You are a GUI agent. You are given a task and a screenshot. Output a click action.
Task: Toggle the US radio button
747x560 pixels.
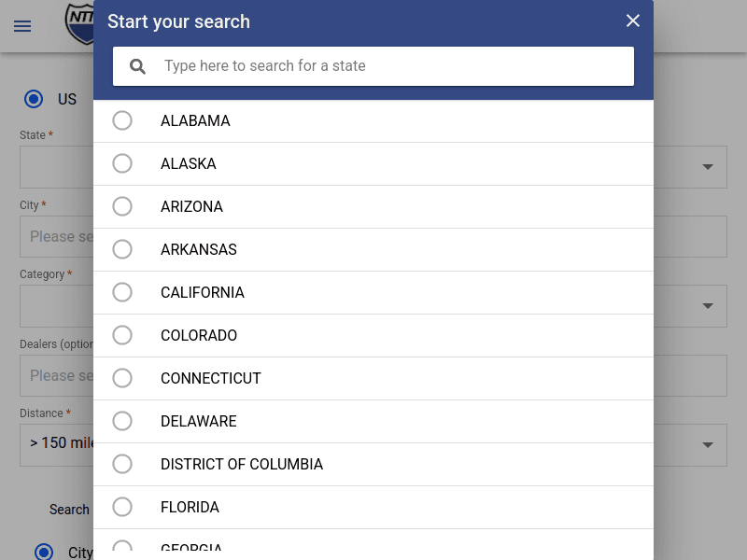tap(35, 99)
